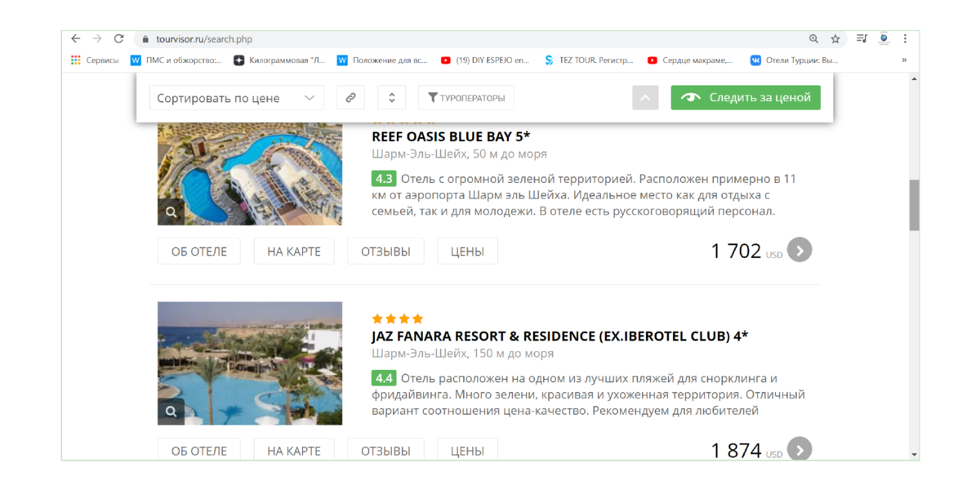Click the 4.4 rating badge
The width and height of the screenshot is (980, 490).
click(384, 378)
